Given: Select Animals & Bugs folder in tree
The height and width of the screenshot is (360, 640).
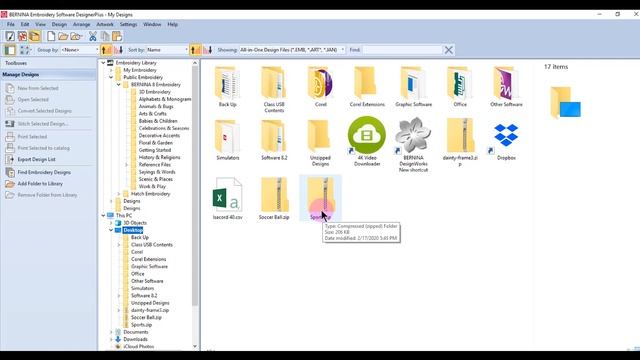Looking at the screenshot, I should click(x=156, y=107).
